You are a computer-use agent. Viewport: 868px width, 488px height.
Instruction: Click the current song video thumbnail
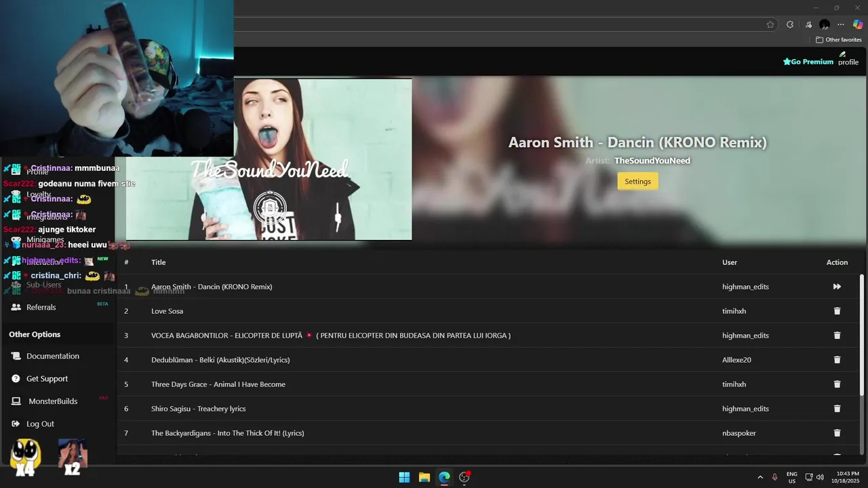click(269, 159)
